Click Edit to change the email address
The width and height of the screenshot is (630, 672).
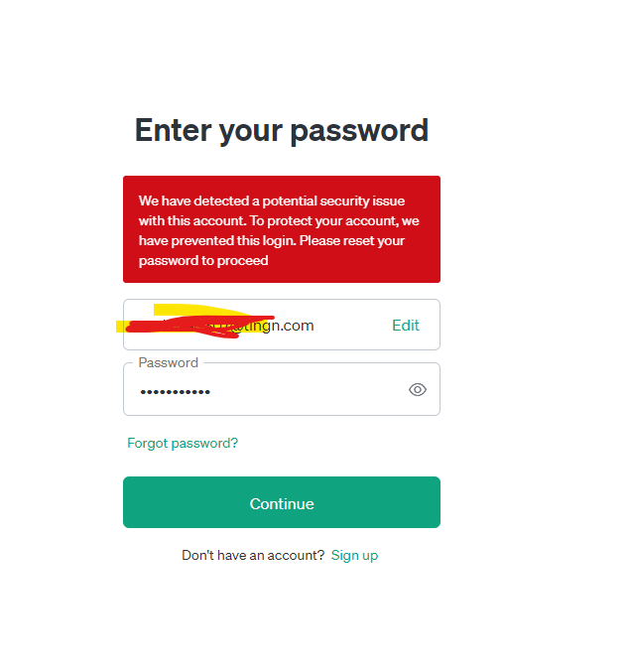click(x=406, y=326)
